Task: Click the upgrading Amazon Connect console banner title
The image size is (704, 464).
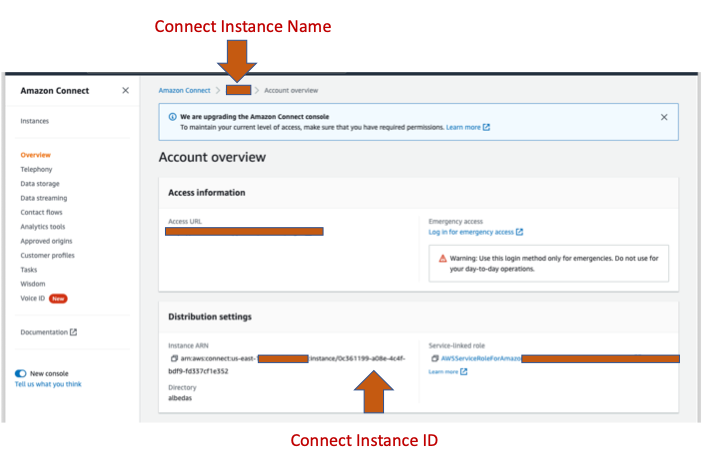Action: 255,117
